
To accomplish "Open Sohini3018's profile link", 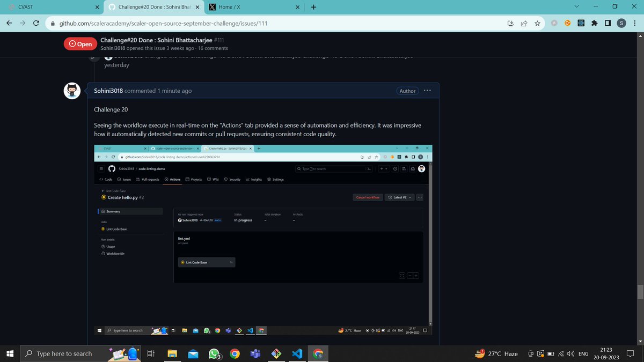I will (x=108, y=91).
